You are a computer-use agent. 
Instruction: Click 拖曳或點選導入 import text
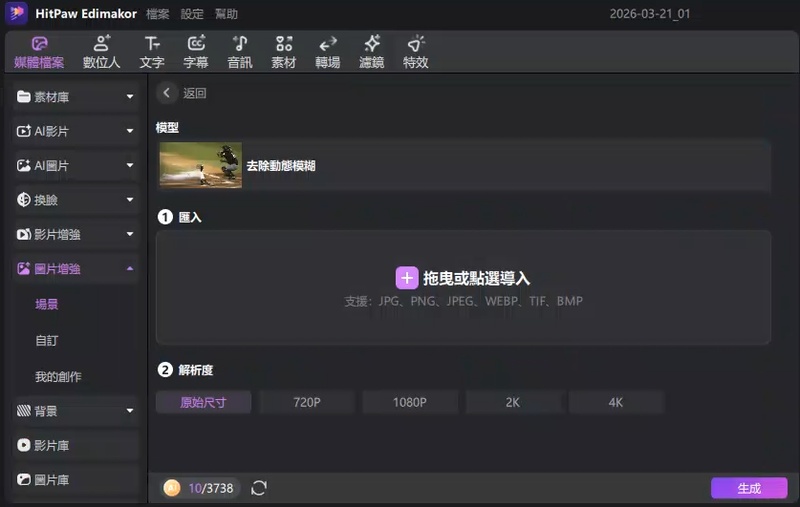click(477, 278)
